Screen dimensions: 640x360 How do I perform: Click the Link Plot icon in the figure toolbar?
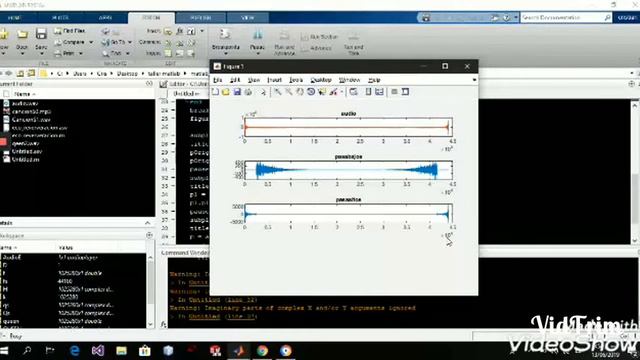tap(353, 92)
